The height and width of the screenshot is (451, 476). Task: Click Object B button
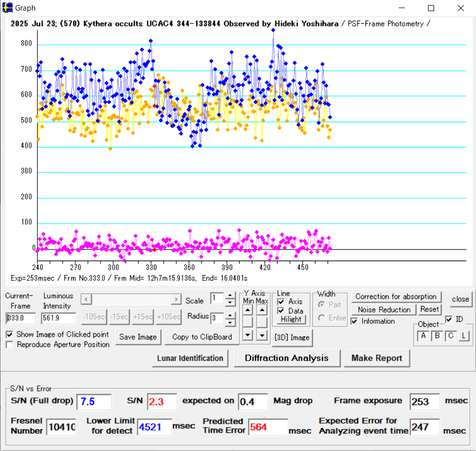437,336
